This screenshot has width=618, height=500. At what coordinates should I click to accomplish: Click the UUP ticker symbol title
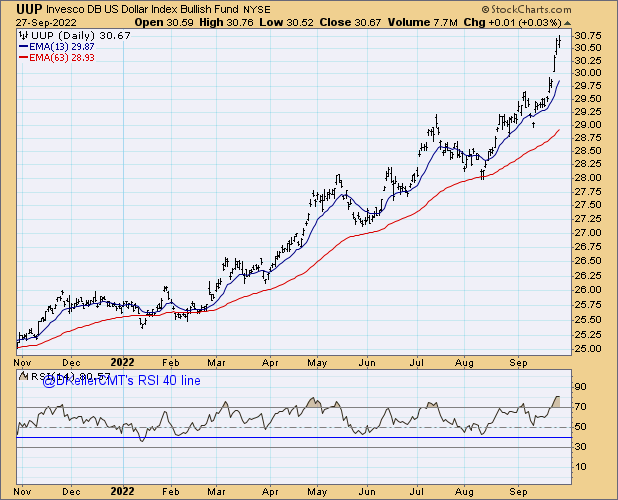point(29,9)
